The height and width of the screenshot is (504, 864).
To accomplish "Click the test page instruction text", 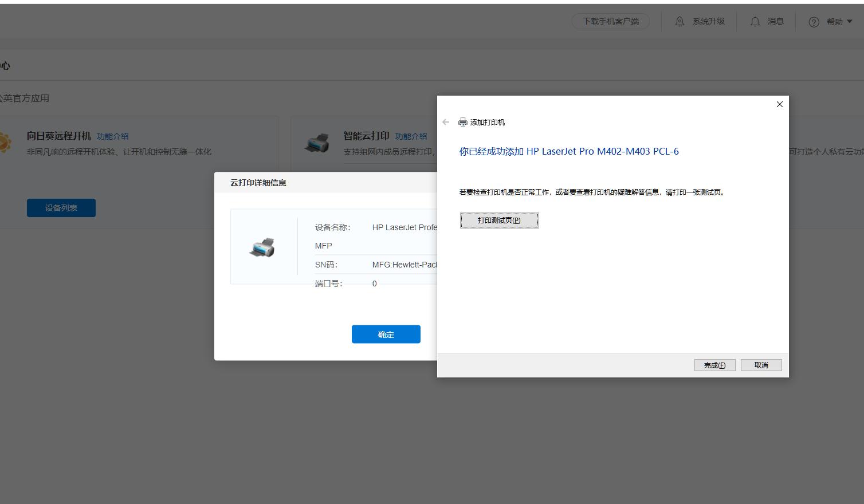I will coord(592,192).
